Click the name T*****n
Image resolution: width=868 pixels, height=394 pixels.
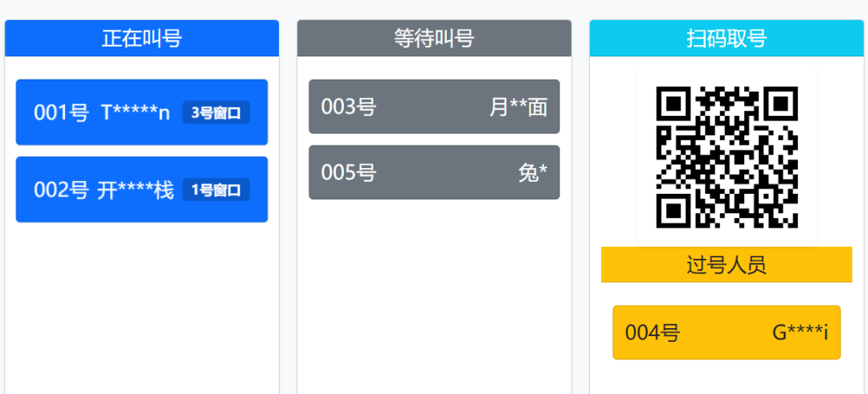pyautogui.click(x=136, y=113)
